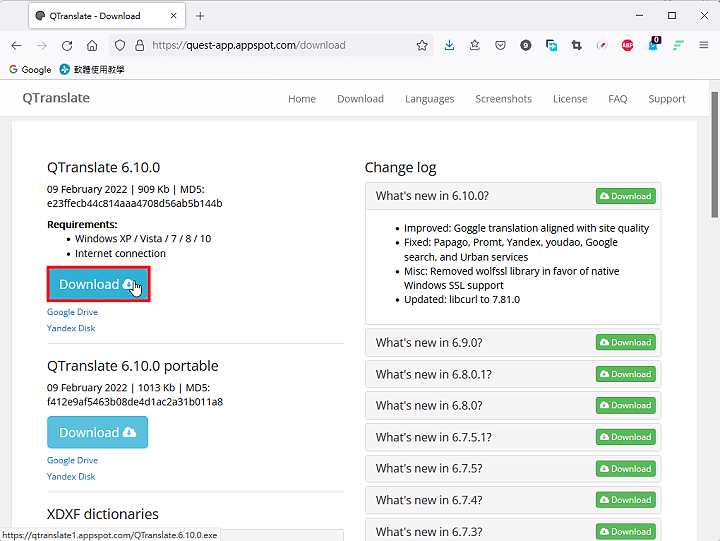The width and height of the screenshot is (720, 541).
Task: Click green Download button for 6.8.0
Action: [625, 405]
